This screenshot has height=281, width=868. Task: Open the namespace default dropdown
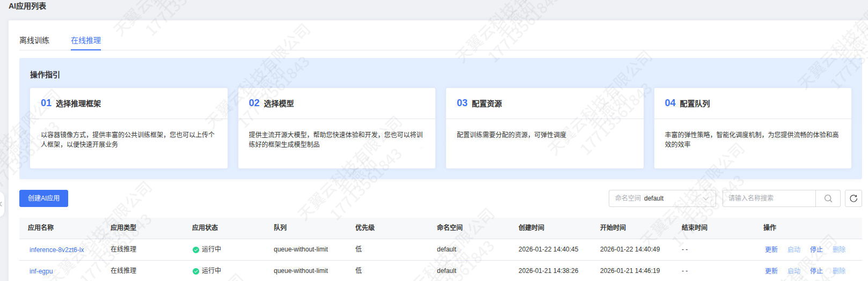tap(662, 198)
